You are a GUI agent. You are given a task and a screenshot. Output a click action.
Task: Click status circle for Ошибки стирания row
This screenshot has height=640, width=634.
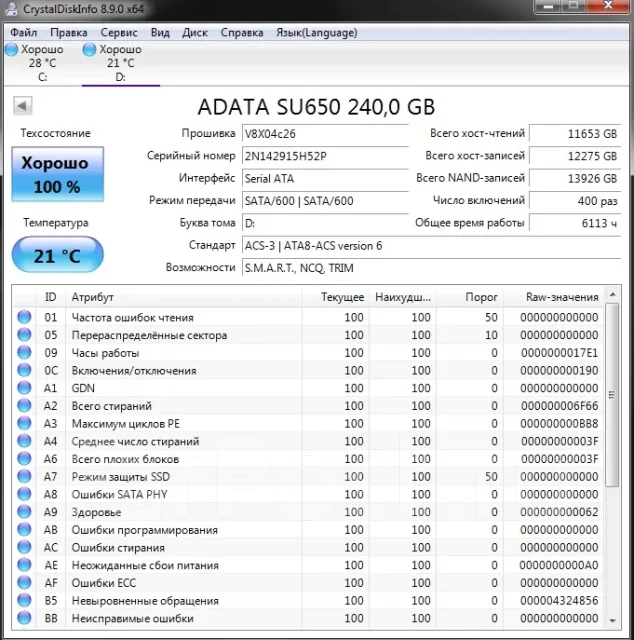point(24,547)
